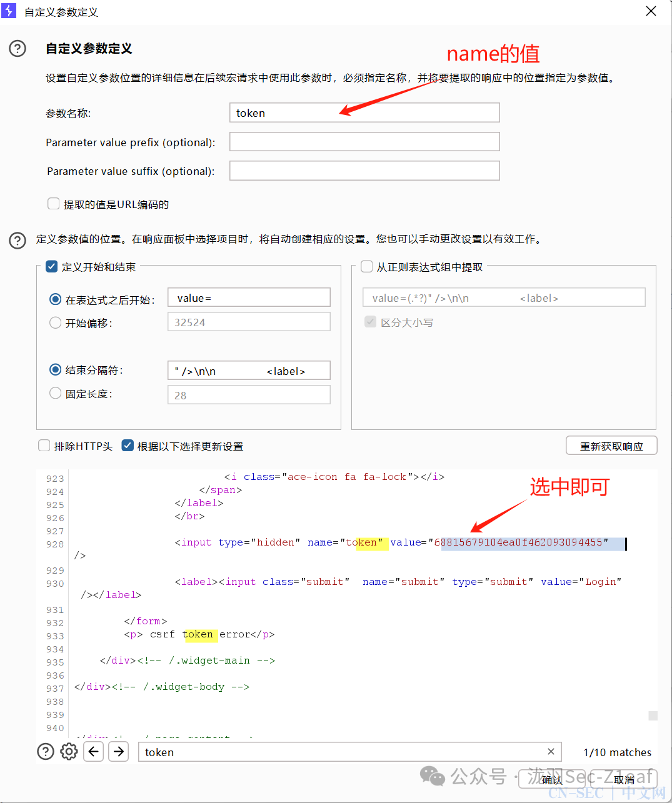Toggle 排除HTTP头 checkbox

point(44,446)
